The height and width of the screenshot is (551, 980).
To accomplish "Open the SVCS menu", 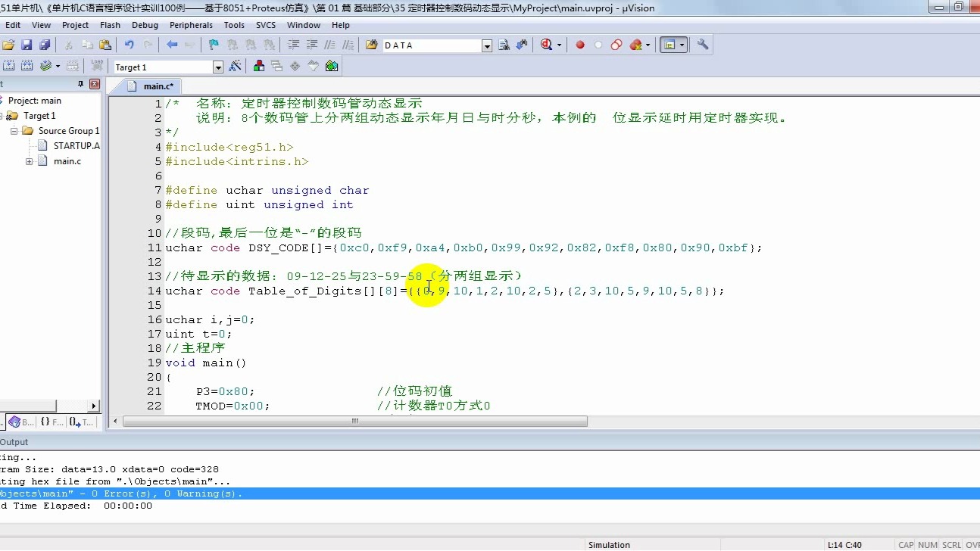I will 266,25.
